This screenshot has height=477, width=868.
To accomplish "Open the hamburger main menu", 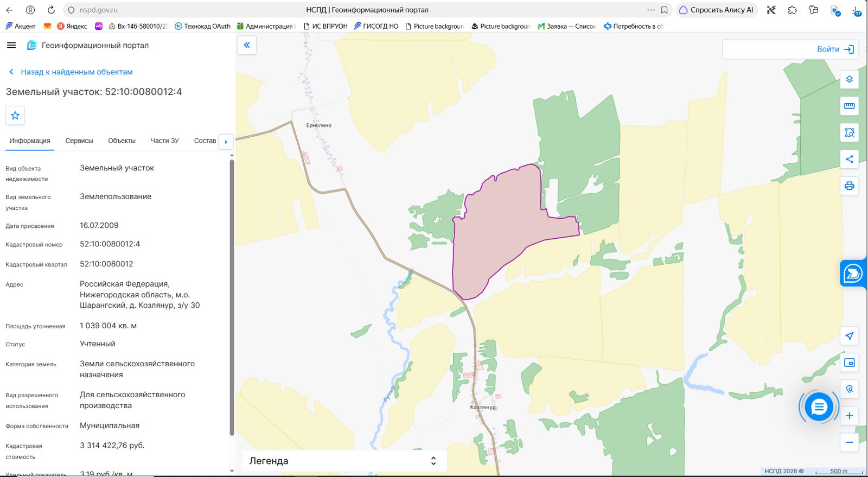I will tap(11, 45).
